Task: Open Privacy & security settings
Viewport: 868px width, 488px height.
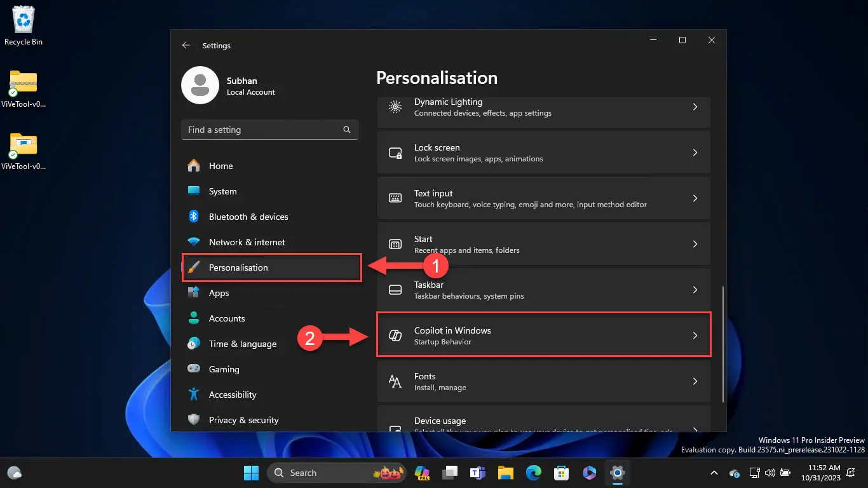Action: point(271,420)
